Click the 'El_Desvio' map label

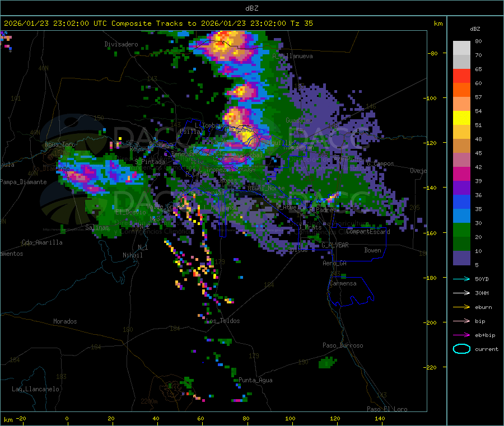tap(131, 212)
